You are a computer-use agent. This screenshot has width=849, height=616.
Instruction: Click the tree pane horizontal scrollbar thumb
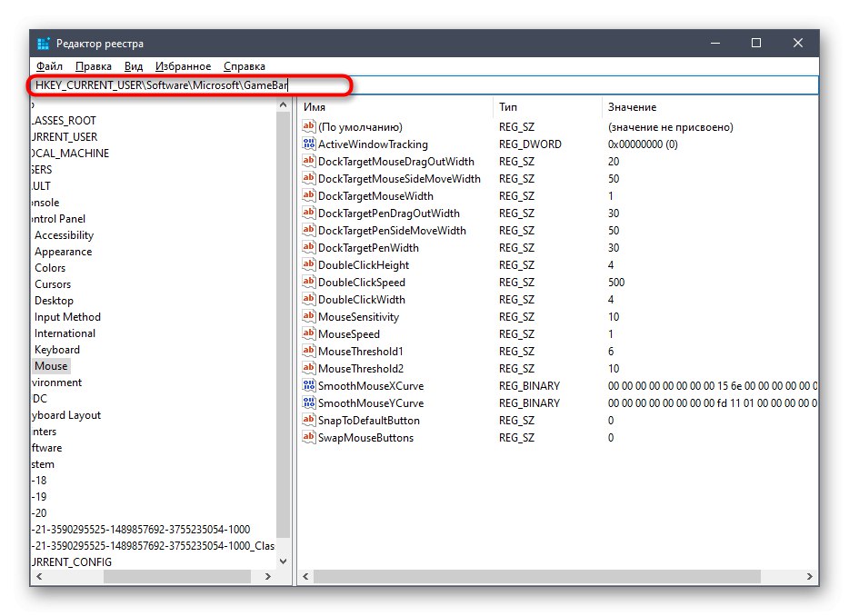click(177, 577)
